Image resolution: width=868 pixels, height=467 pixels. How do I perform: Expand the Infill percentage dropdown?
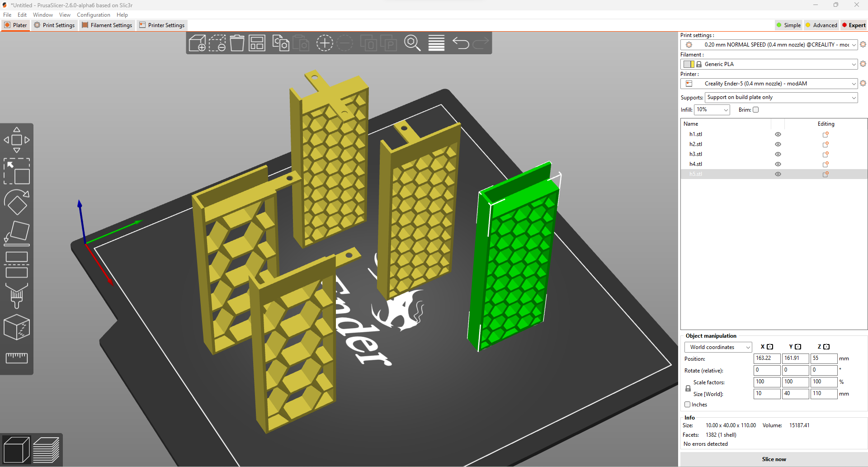coord(726,109)
